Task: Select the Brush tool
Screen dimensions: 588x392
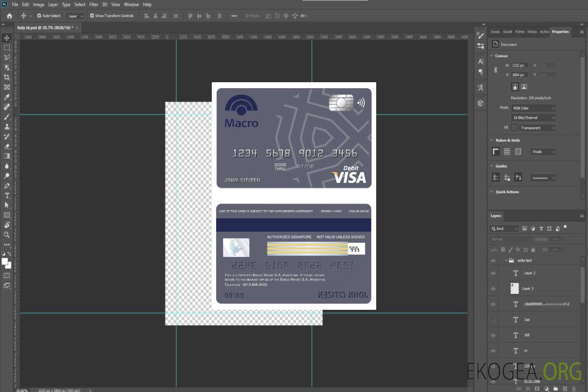Action: [7, 117]
